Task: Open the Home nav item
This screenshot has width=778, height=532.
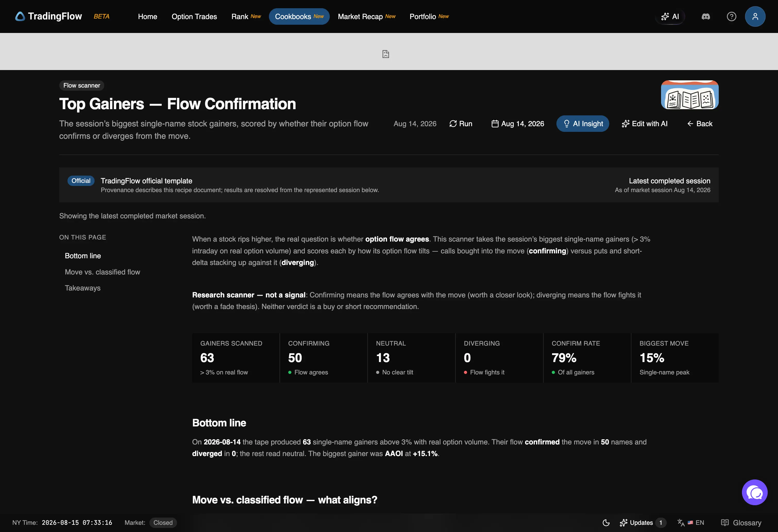Action: [x=147, y=16]
